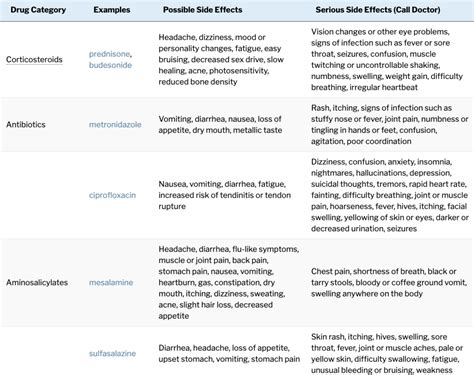Click ciprofloxacin serious side effects text

point(390,195)
